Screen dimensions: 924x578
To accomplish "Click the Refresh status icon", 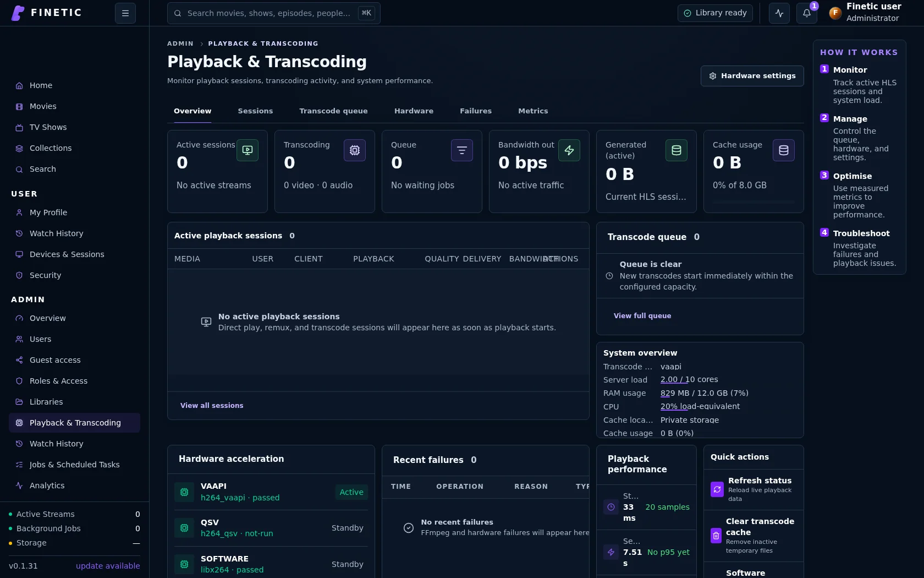I will [717, 489].
